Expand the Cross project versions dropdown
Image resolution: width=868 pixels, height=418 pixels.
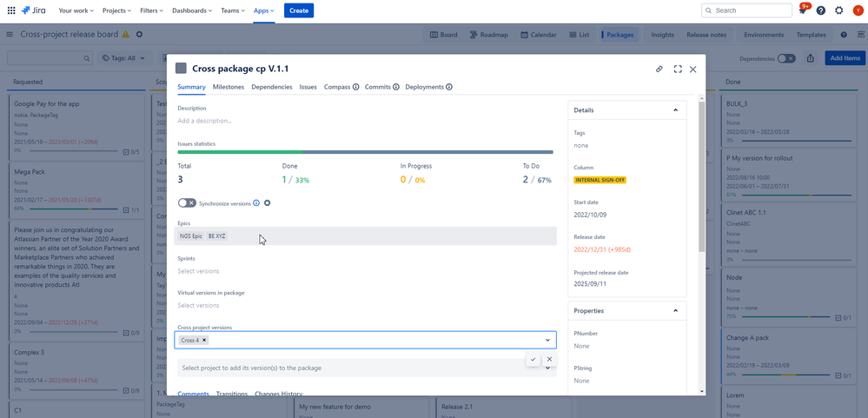547,341
